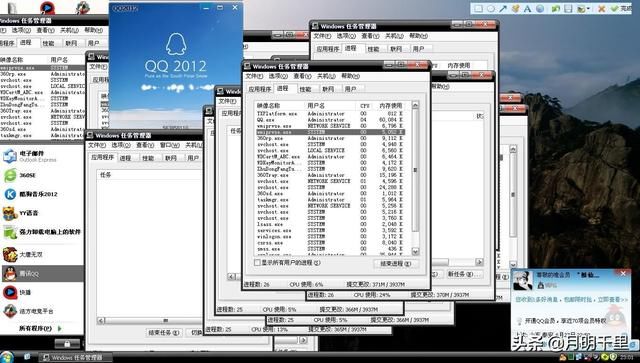640x363 pixels.
Task: Click the green undo icon in screenshot toolbar
Action: (x=556, y=8)
